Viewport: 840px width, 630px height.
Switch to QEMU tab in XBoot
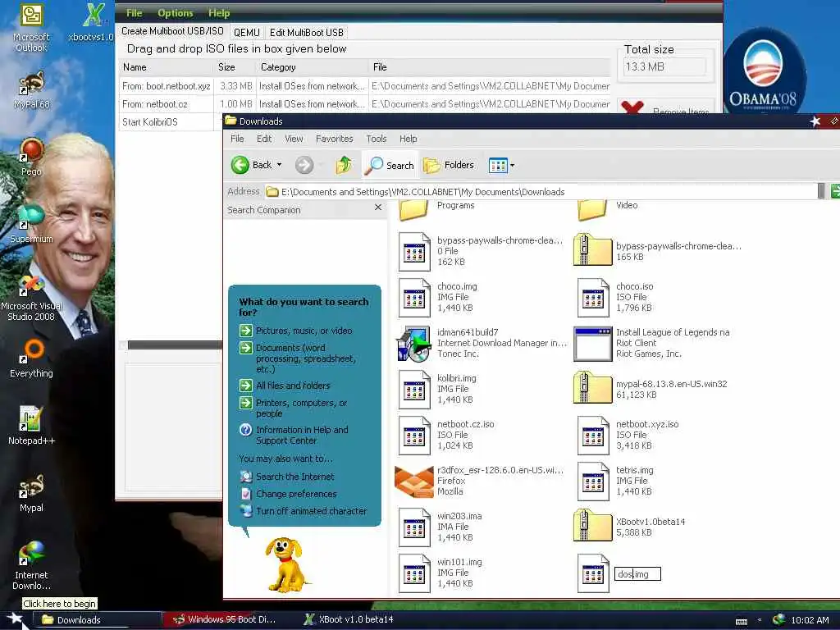[x=246, y=33]
